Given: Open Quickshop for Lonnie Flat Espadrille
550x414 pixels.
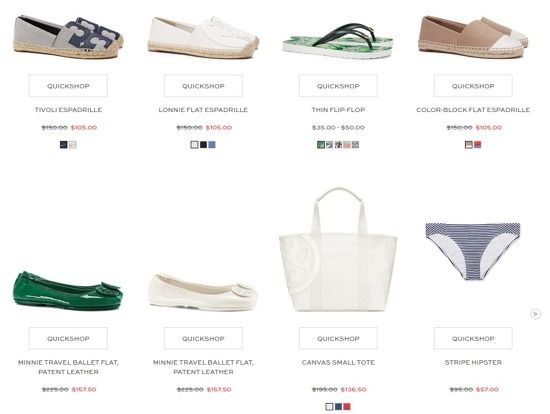Looking at the screenshot, I should point(203,86).
